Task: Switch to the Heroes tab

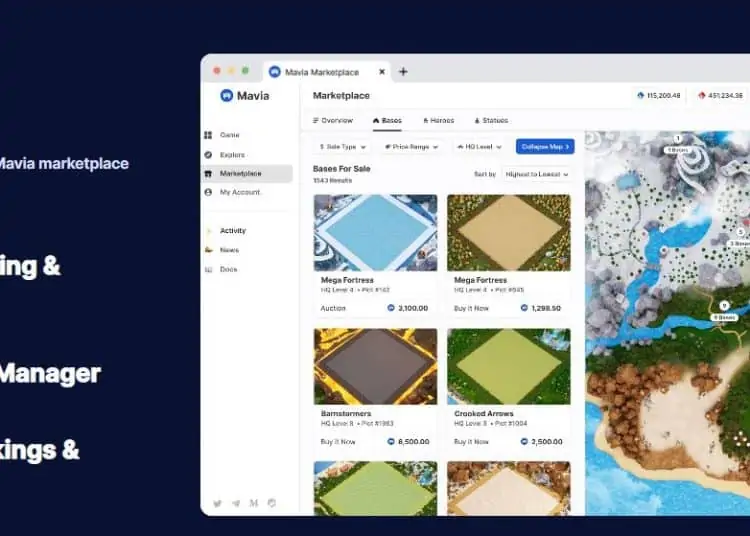Action: pos(439,120)
